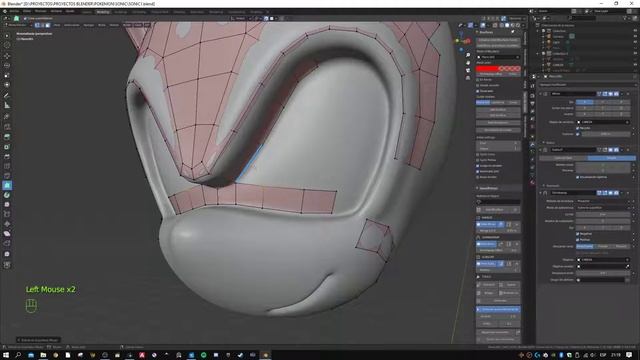640x360 pixels.
Task: Select the Rotate tool in the left toolbar
Action: click(x=7, y=65)
